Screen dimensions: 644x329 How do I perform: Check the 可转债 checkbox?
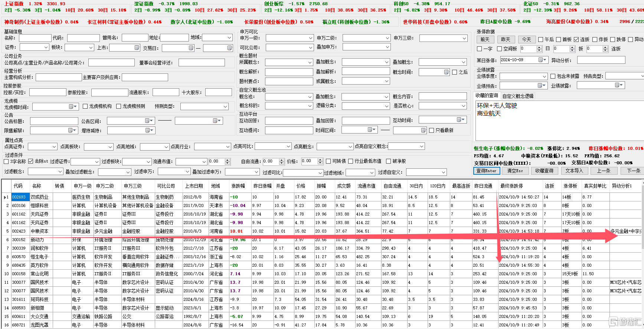pos(328,161)
